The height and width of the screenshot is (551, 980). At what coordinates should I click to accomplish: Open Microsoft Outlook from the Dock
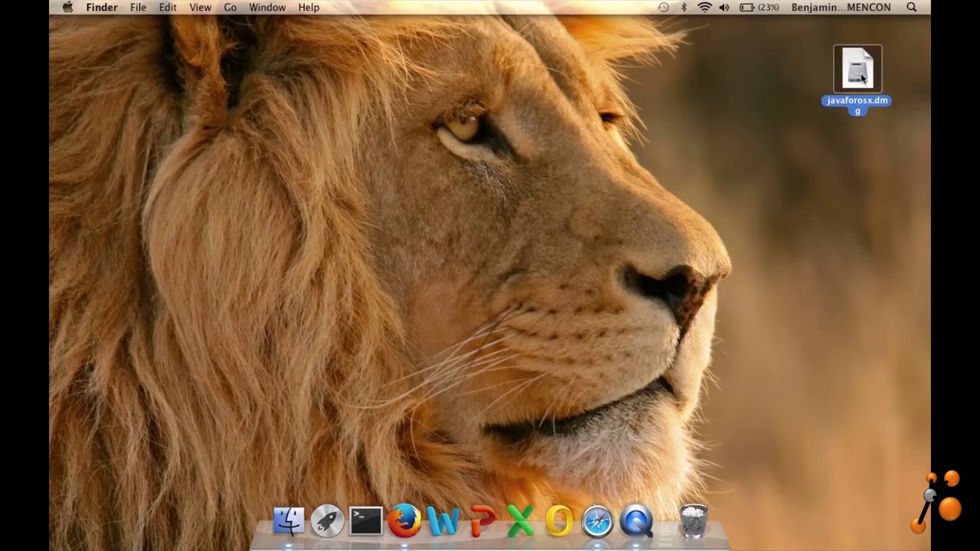(559, 521)
